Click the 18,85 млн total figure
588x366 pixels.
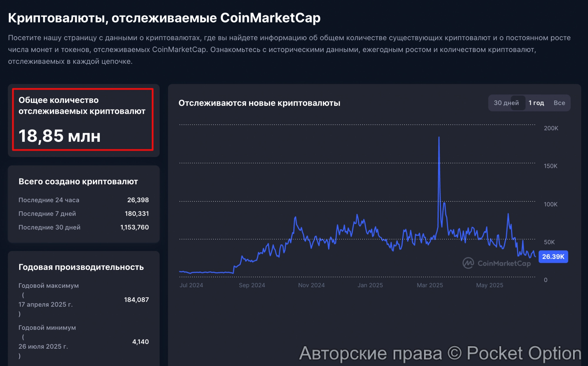click(x=59, y=136)
